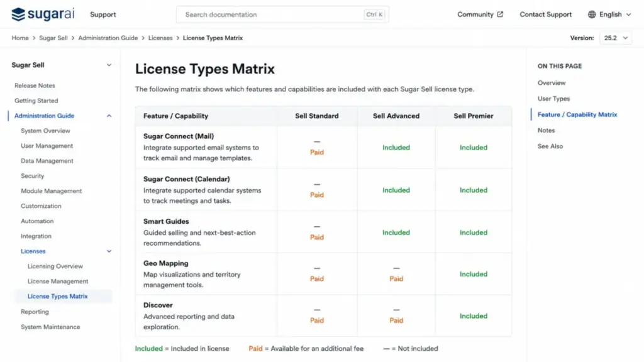Screen dimensions: 644x362
Task: Open User Management sidebar page
Action: (x=47, y=146)
